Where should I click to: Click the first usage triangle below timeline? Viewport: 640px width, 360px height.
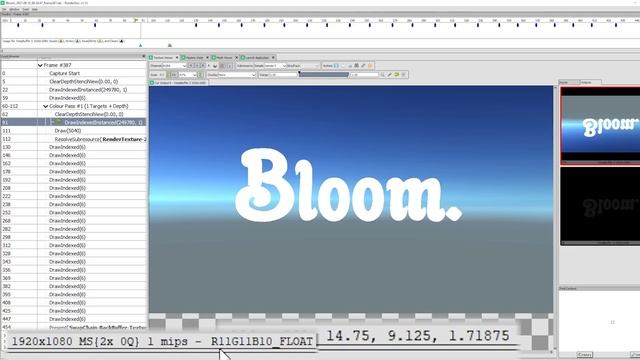point(140,45)
